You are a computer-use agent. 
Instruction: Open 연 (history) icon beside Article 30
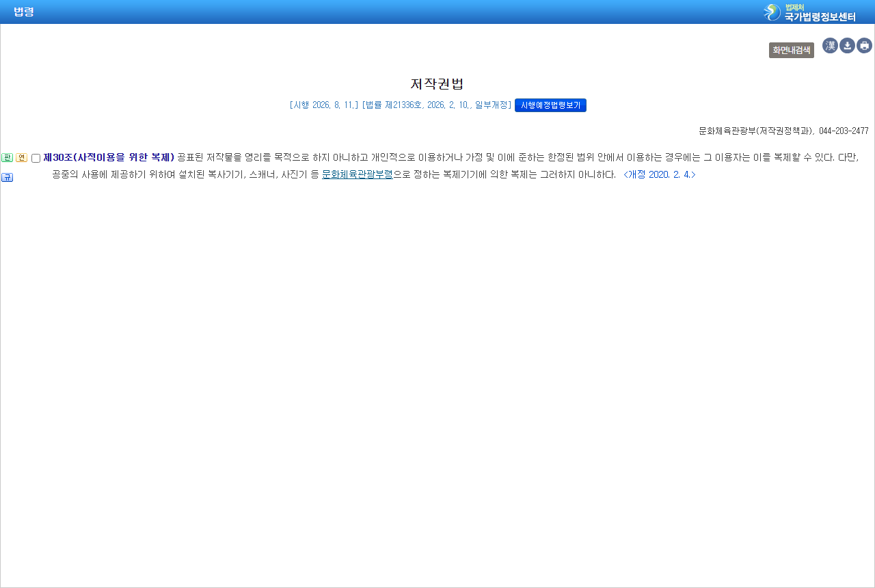pos(21,158)
